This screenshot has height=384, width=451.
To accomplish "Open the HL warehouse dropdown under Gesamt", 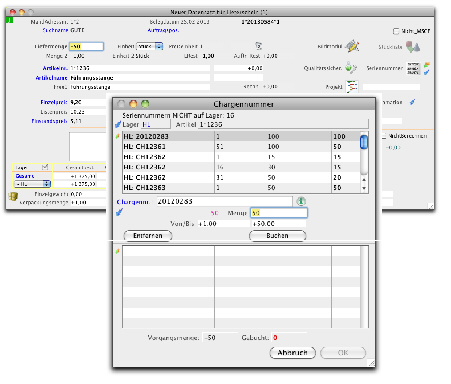I will (x=32, y=184).
